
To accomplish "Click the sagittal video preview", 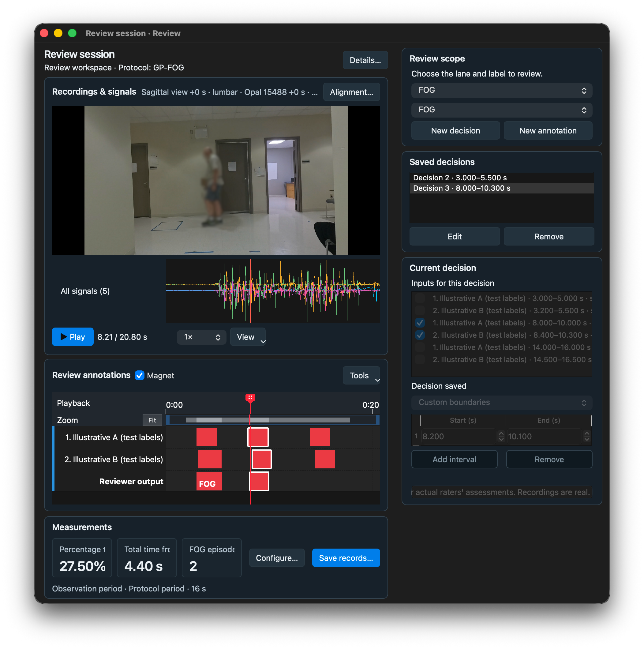I will point(216,180).
